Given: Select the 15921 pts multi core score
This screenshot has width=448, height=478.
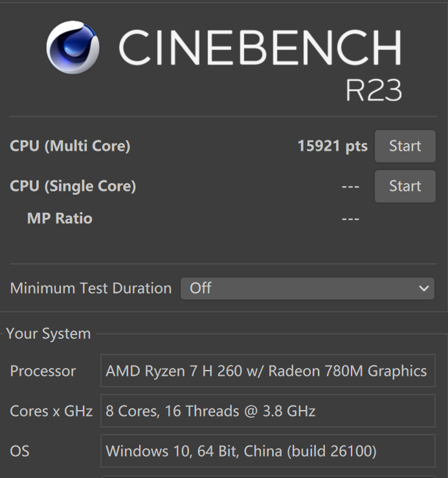Looking at the screenshot, I should pyautogui.click(x=332, y=146).
